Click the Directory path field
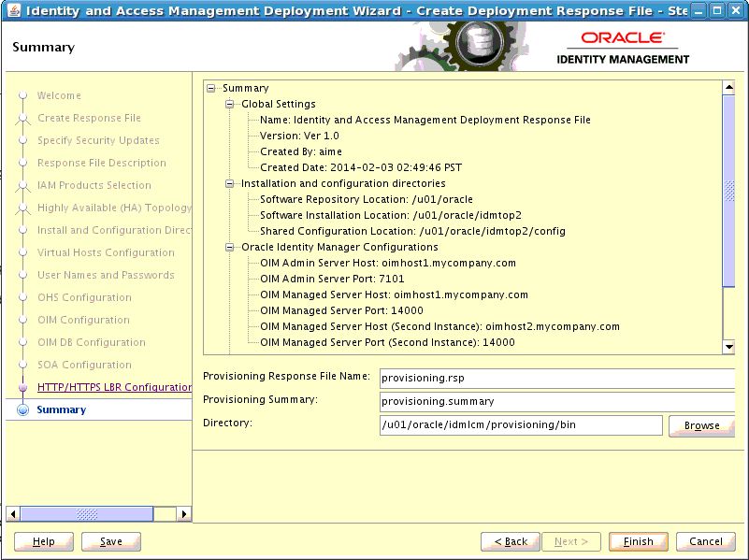Viewport: 749px width, 560px height. pyautogui.click(x=521, y=424)
